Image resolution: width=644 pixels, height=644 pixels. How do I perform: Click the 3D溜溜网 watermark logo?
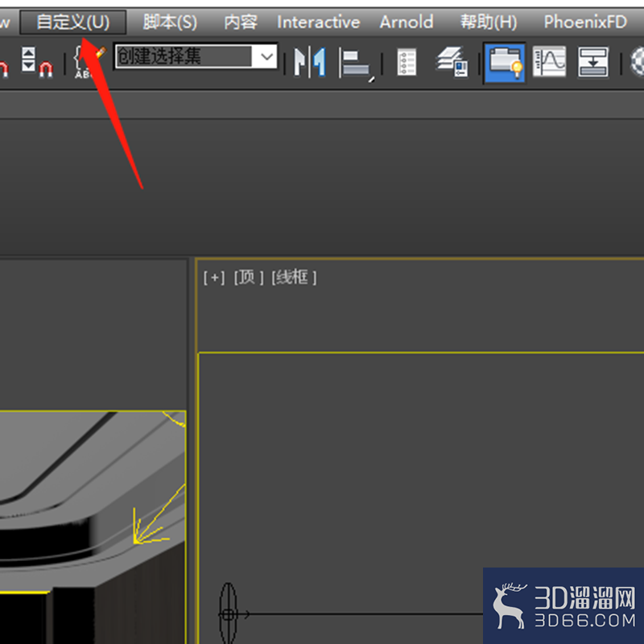[x=563, y=606]
